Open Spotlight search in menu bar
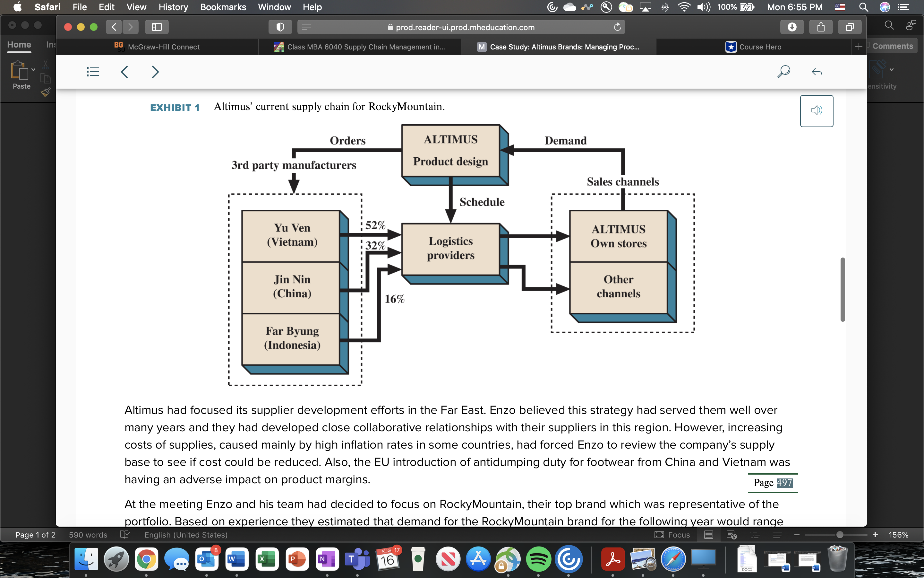 click(864, 7)
